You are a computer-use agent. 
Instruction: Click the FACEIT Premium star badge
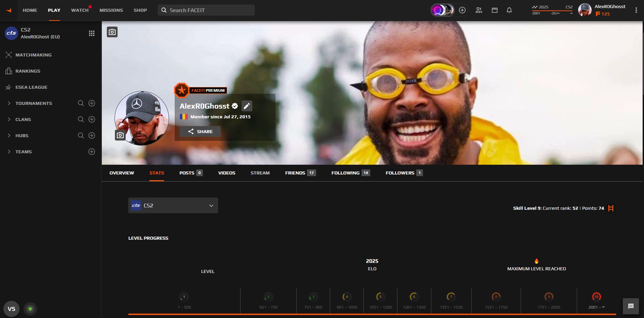coord(182,90)
